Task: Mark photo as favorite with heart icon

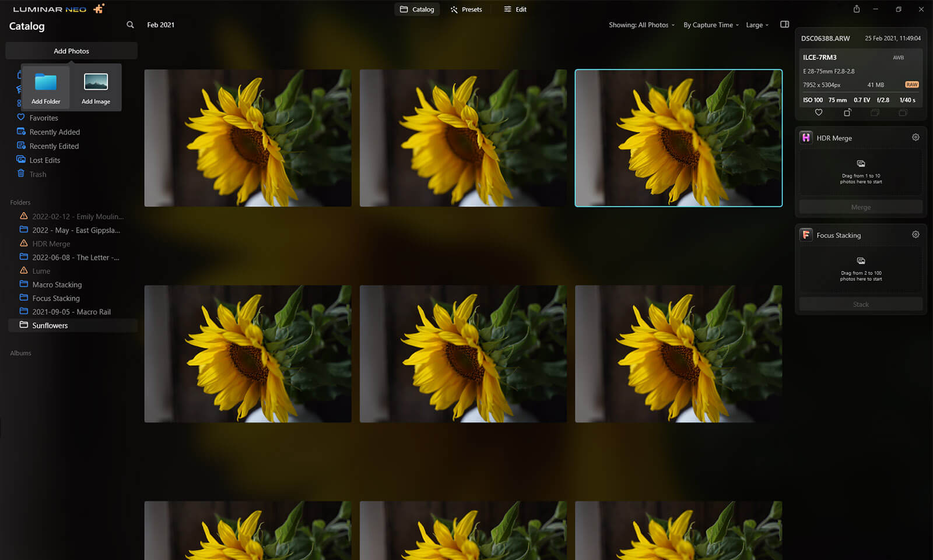Action: pos(819,112)
